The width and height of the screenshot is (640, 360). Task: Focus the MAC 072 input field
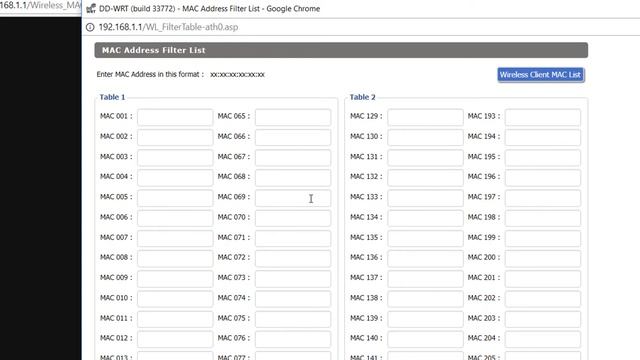coord(293,258)
